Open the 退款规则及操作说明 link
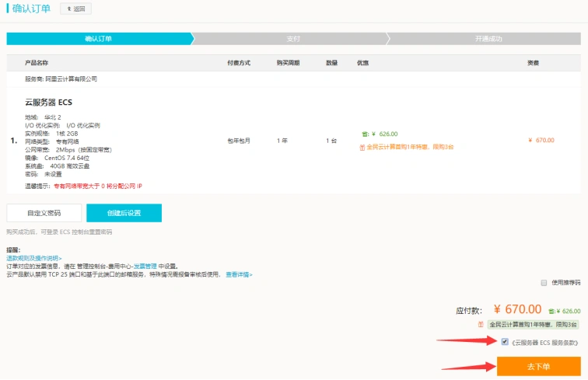Image resolution: width=588 pixels, height=380 pixels. (x=34, y=257)
